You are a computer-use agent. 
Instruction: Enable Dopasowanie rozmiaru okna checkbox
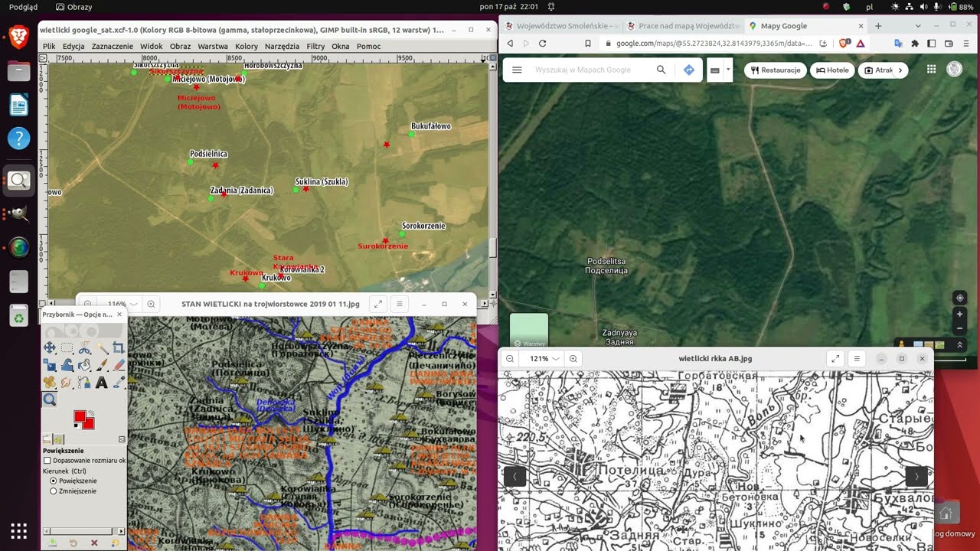click(47, 461)
